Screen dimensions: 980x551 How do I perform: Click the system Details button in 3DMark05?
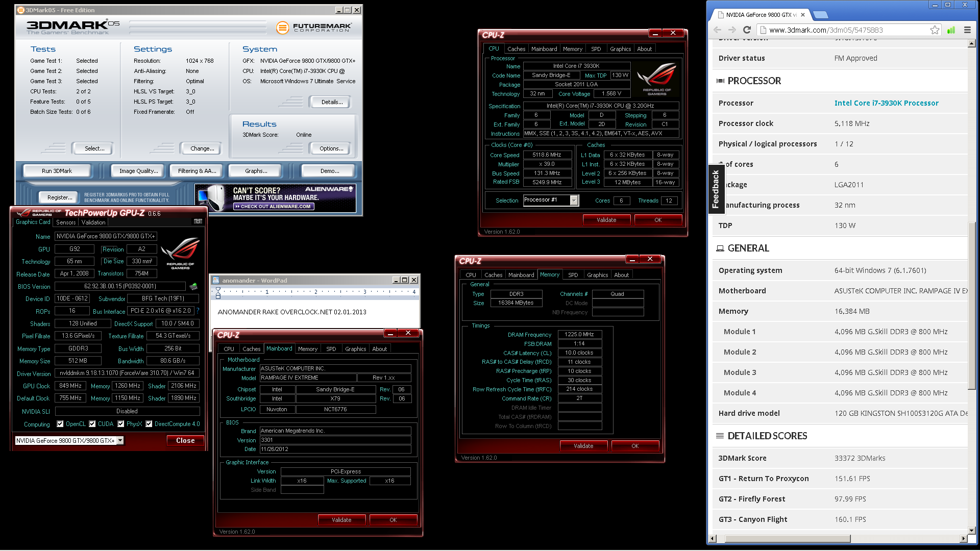click(x=332, y=102)
